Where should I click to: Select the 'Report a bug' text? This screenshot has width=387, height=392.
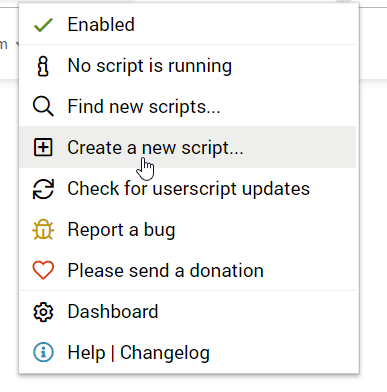[121, 230]
